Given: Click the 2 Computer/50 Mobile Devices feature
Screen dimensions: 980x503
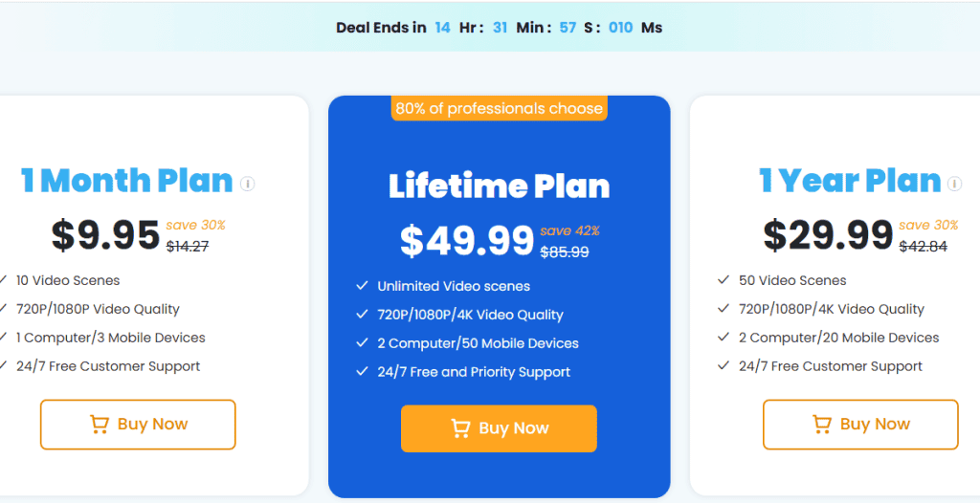Looking at the screenshot, I should [x=479, y=343].
